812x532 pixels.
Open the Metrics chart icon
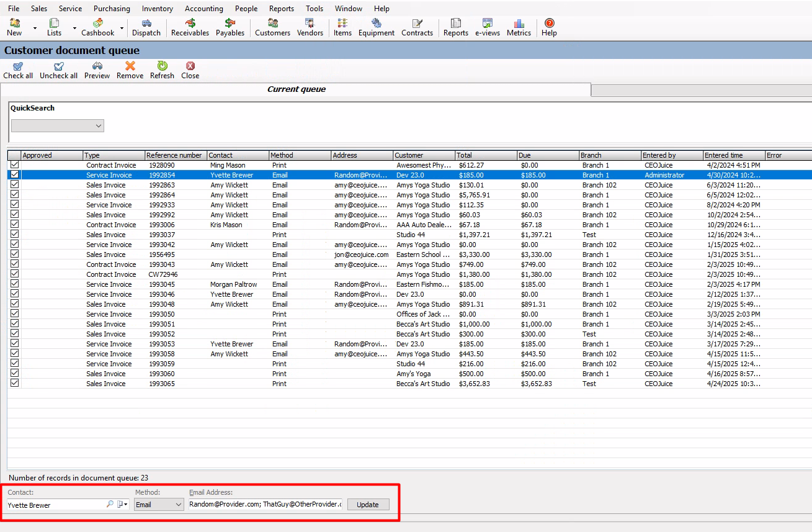point(519,27)
